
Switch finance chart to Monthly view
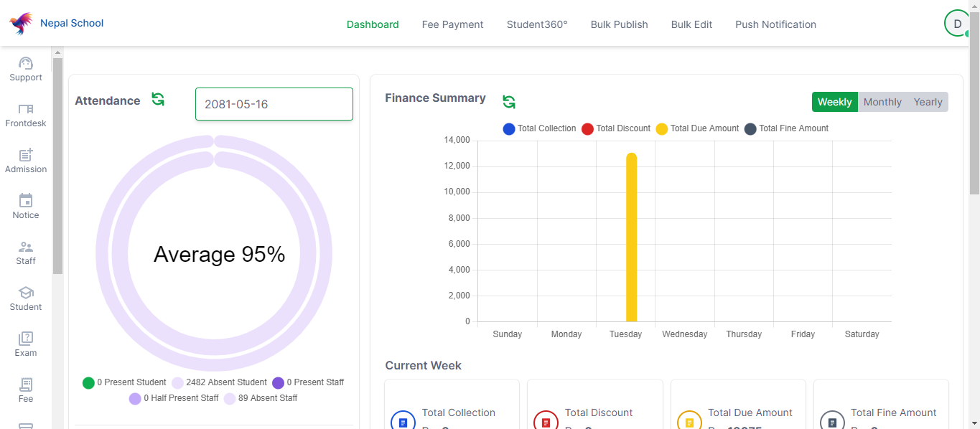point(882,102)
